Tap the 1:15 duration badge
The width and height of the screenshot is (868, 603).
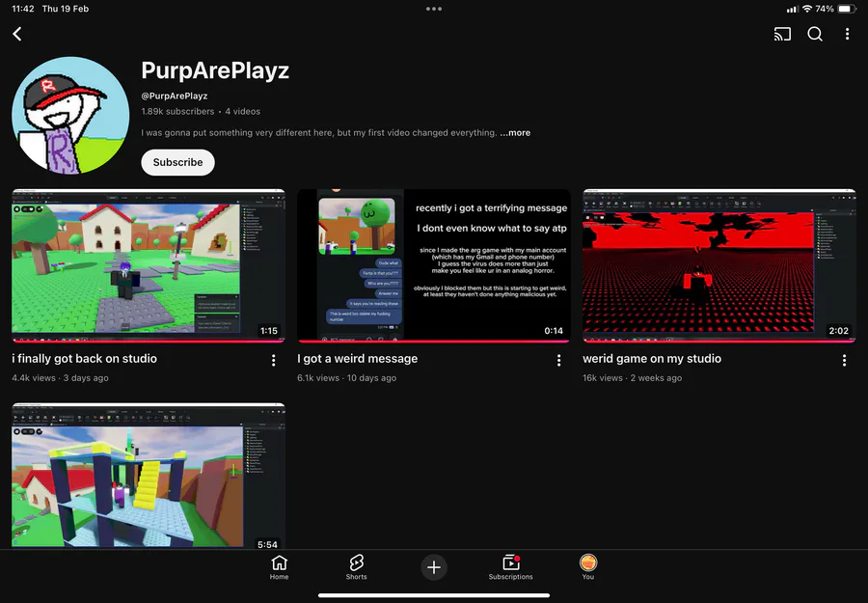point(268,331)
